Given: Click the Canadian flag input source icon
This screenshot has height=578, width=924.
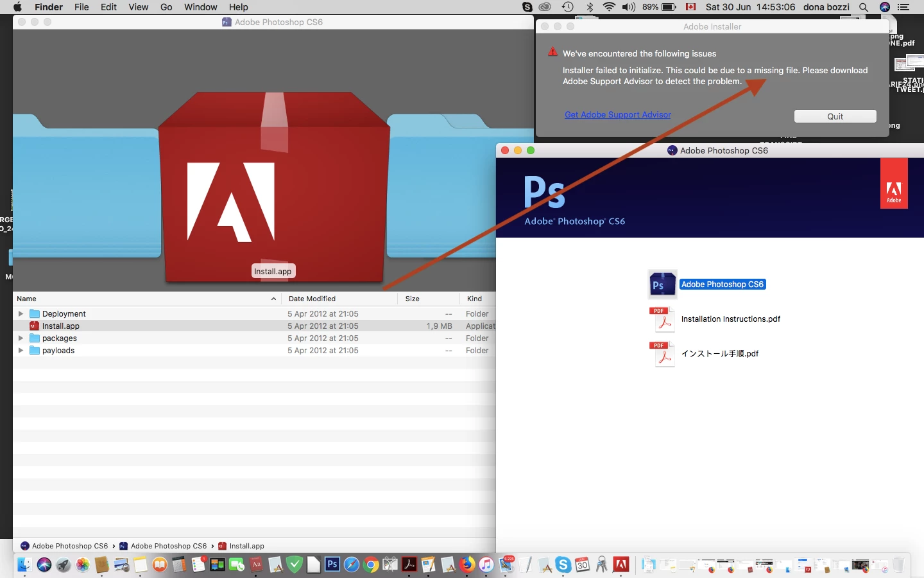Looking at the screenshot, I should click(691, 7).
